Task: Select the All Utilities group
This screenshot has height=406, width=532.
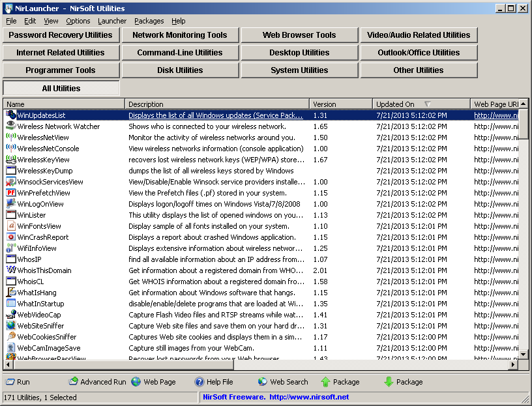Action: click(61, 88)
